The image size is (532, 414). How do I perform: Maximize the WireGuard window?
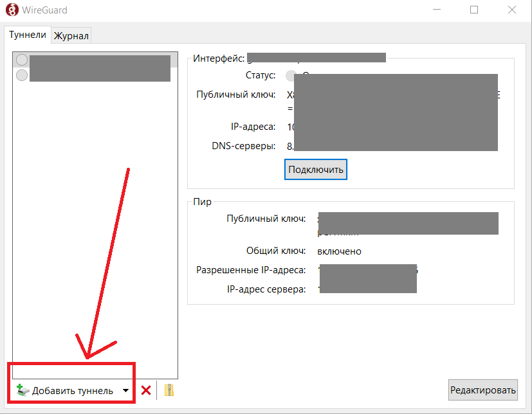coord(474,10)
